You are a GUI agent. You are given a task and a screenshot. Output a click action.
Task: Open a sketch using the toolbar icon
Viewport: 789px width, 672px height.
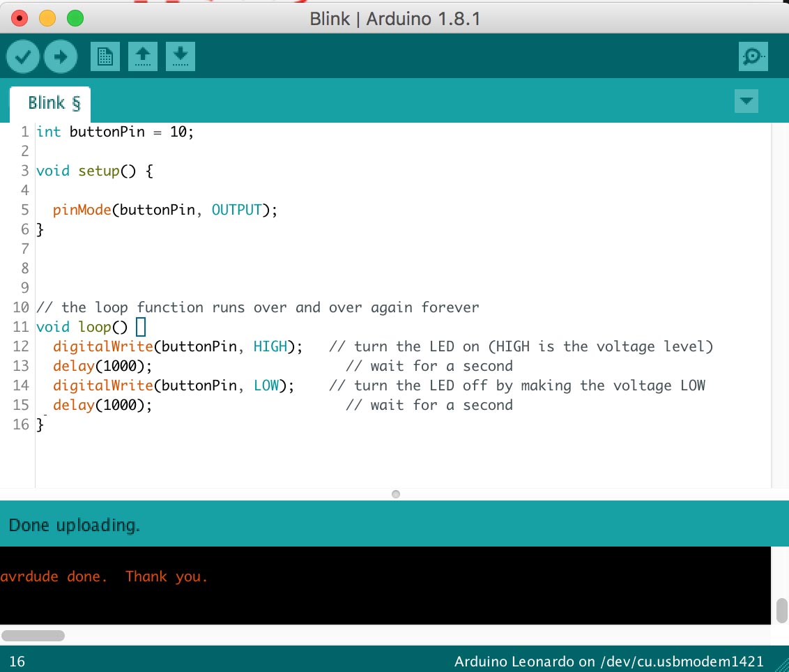(143, 56)
